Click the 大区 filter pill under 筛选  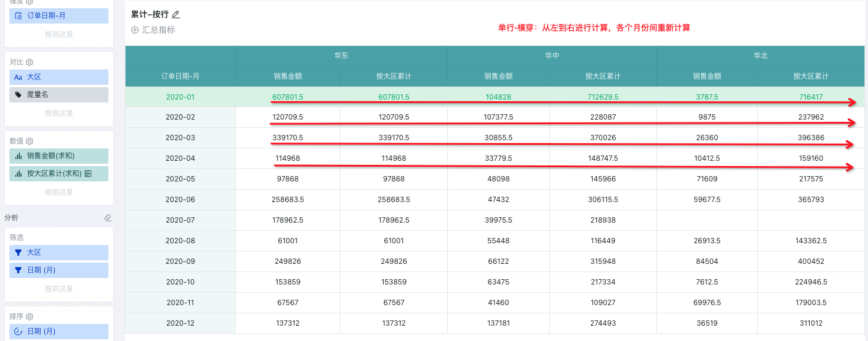(59, 253)
